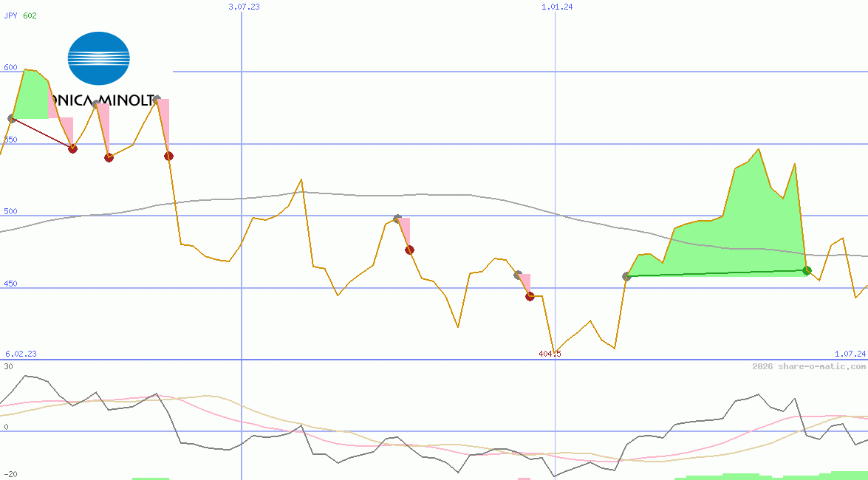This screenshot has height=480, width=868.
Task: Click the 404.5 price label
Action: pyautogui.click(x=550, y=353)
